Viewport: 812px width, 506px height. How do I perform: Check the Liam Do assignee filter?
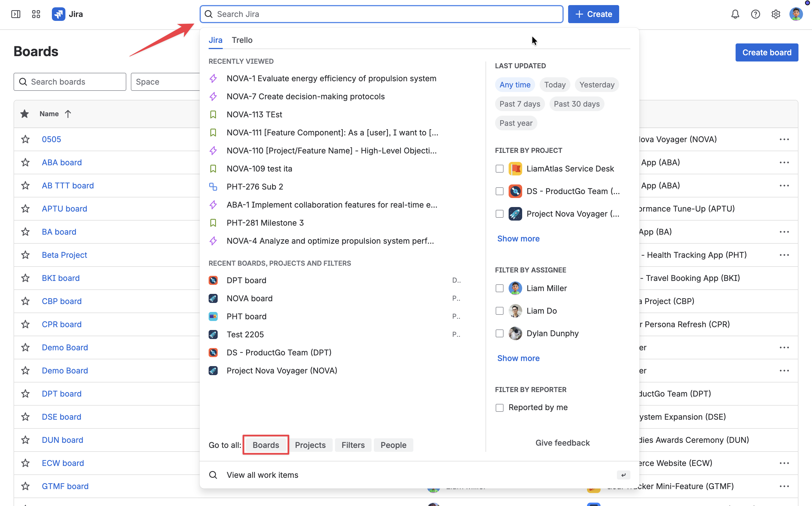point(499,311)
